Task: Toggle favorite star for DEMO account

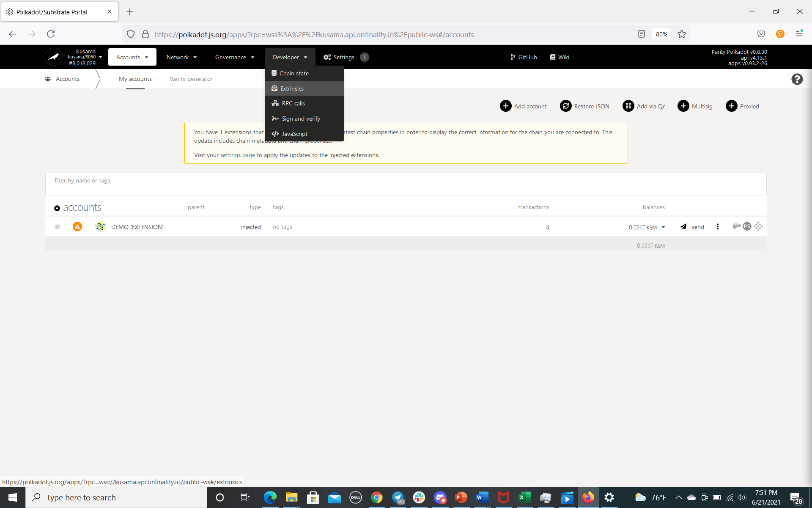Action: tap(58, 227)
